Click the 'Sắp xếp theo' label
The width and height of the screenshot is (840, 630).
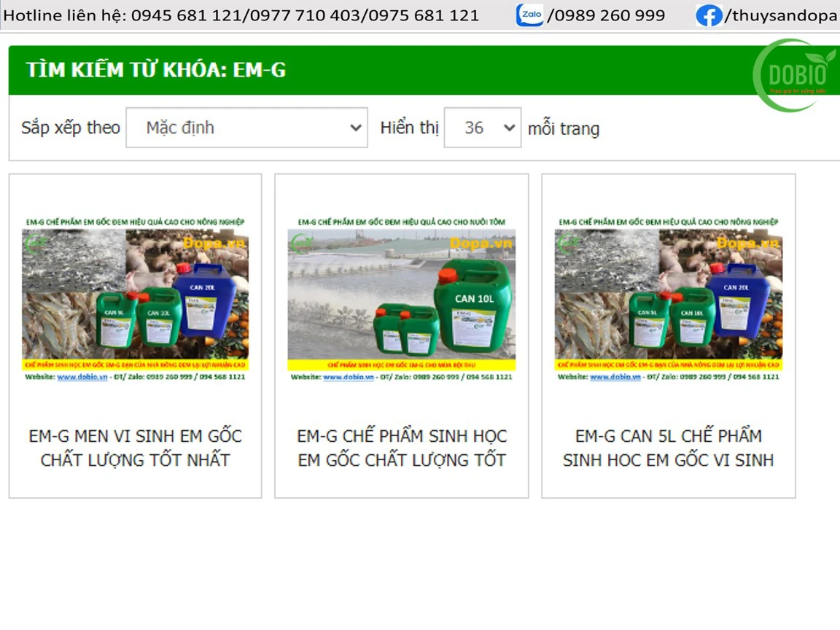click(71, 128)
